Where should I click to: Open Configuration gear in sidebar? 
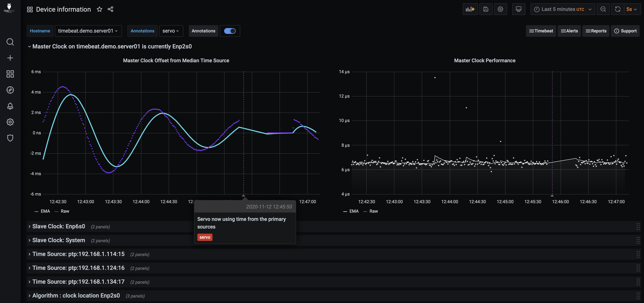click(x=10, y=122)
